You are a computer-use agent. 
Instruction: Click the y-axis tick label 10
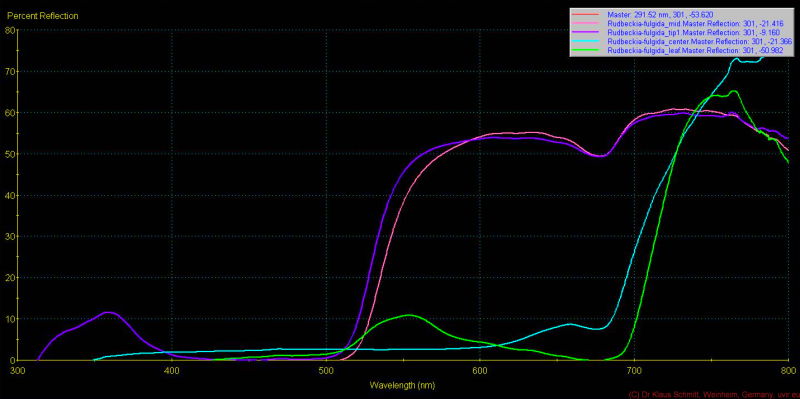[x=9, y=319]
